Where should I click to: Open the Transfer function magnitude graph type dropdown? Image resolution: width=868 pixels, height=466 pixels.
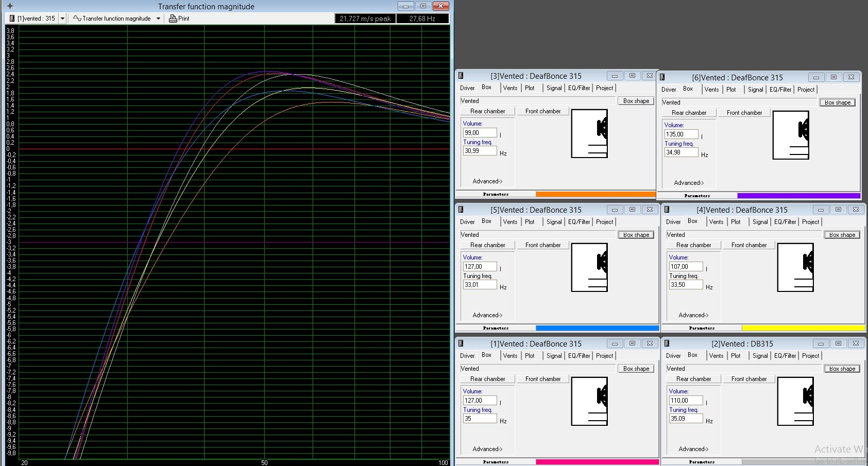[158, 18]
